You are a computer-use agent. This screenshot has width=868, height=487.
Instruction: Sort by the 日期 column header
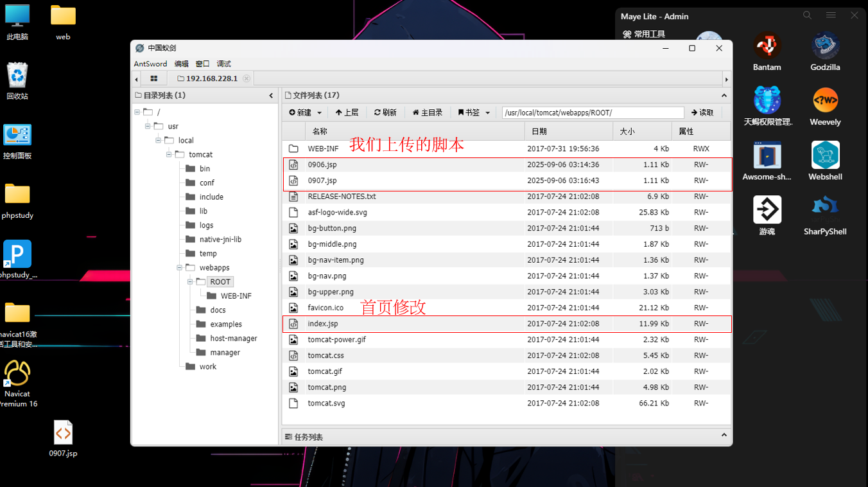pyautogui.click(x=569, y=131)
